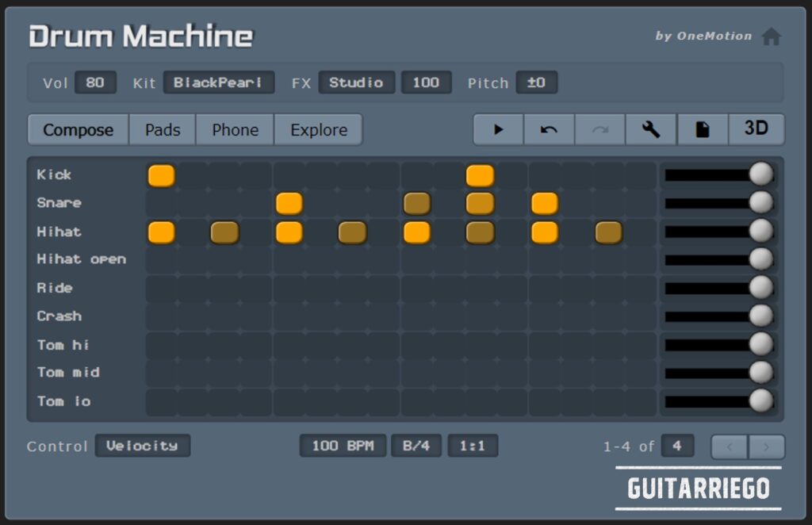Adjust the Hihat open volume slider knob
The height and width of the screenshot is (525, 812).
(x=760, y=259)
